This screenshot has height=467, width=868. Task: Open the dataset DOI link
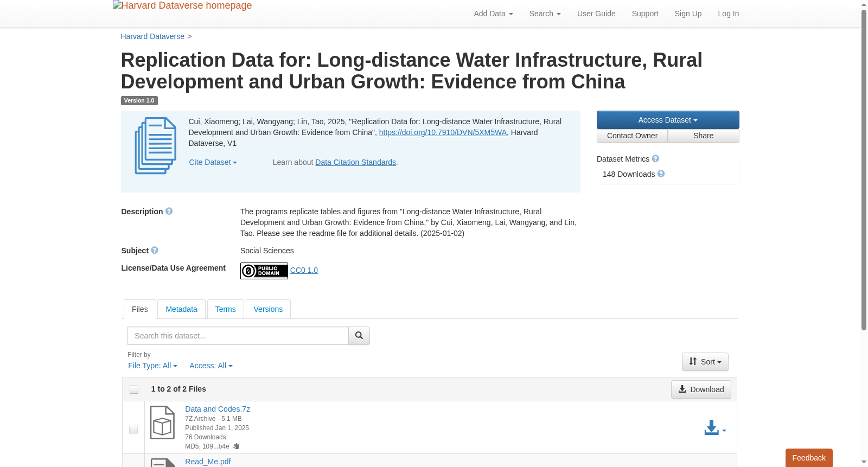click(x=443, y=132)
